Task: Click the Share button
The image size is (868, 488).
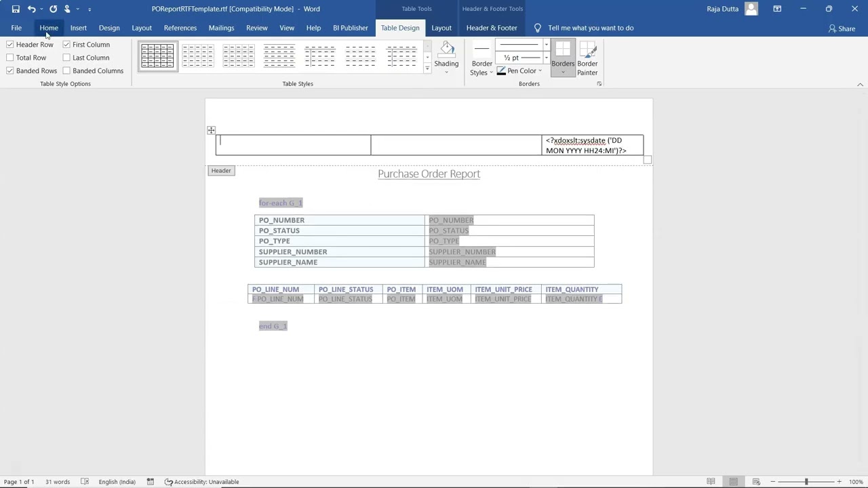Action: [x=842, y=28]
